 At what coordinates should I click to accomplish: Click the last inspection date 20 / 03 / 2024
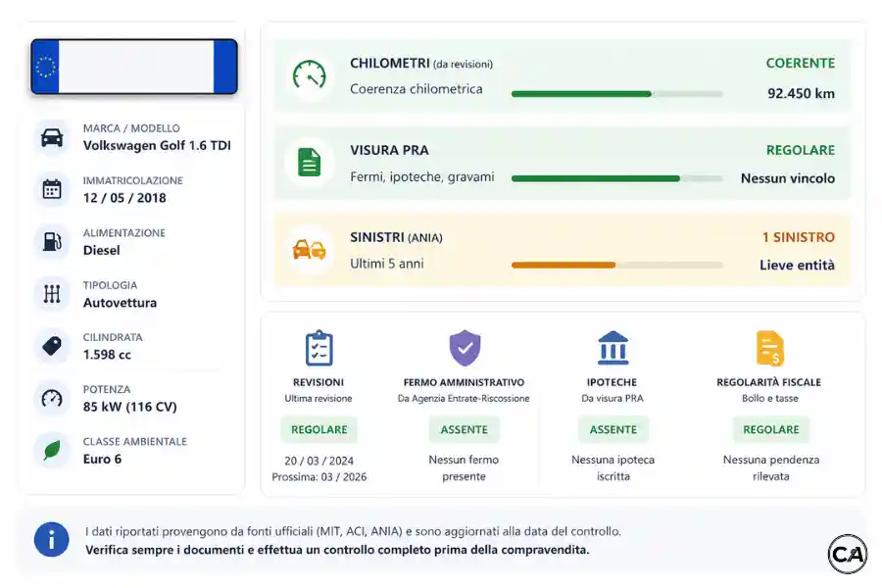[x=318, y=461]
